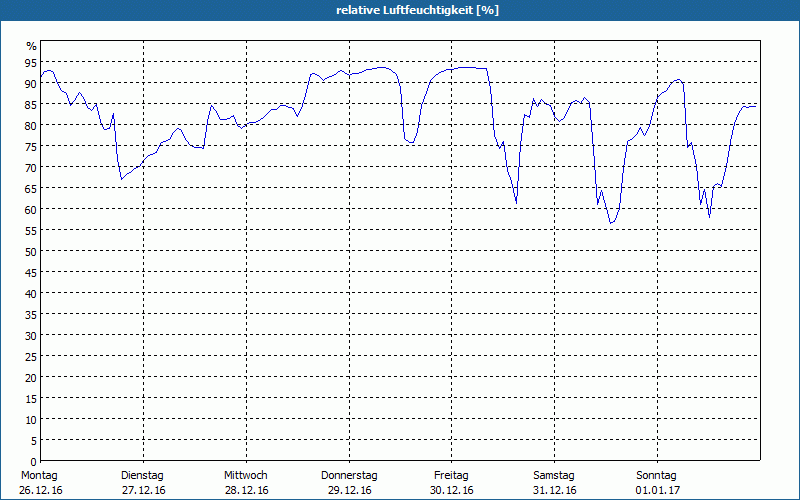The image size is (800, 500).
Task: Click the lowest humidity dip on Samstag
Action: coord(611,223)
